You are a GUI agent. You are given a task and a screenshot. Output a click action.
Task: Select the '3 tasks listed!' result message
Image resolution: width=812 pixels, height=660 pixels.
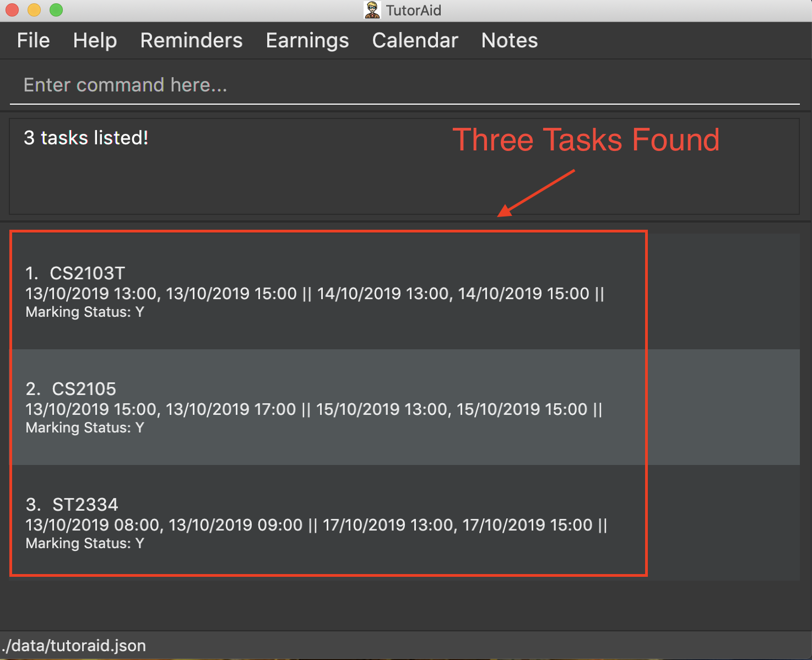(86, 138)
